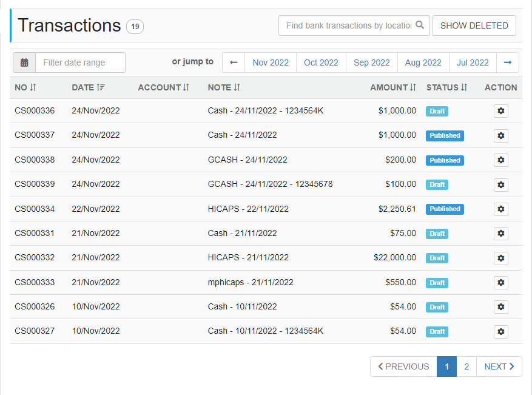Open the action gear for CS000334
The height and width of the screenshot is (395, 532).
click(501, 209)
